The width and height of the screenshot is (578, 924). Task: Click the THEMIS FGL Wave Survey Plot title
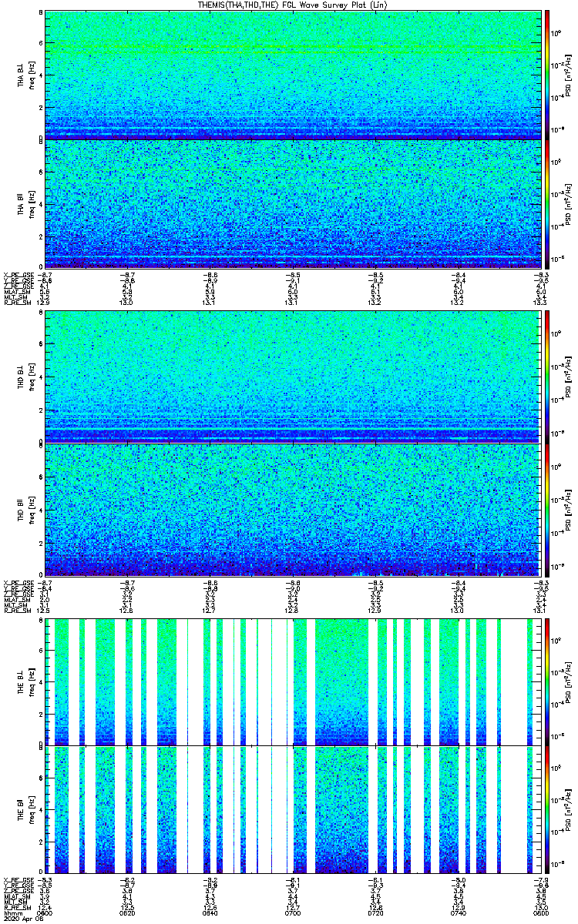[x=291, y=5]
